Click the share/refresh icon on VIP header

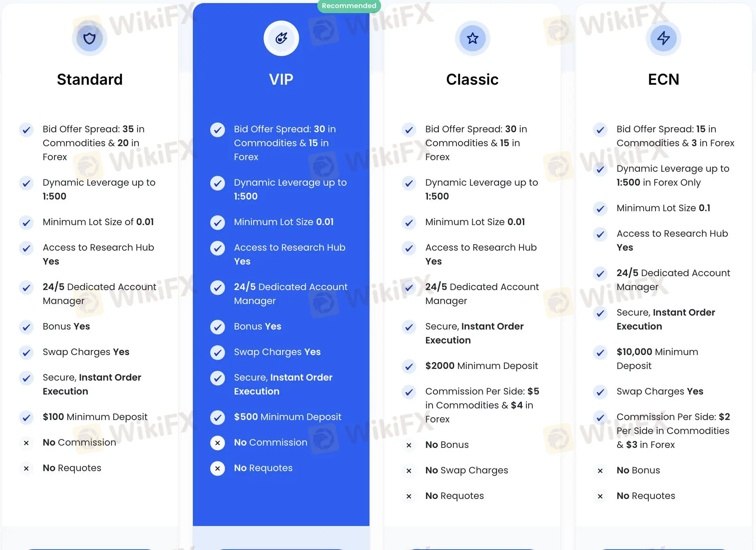[281, 37]
